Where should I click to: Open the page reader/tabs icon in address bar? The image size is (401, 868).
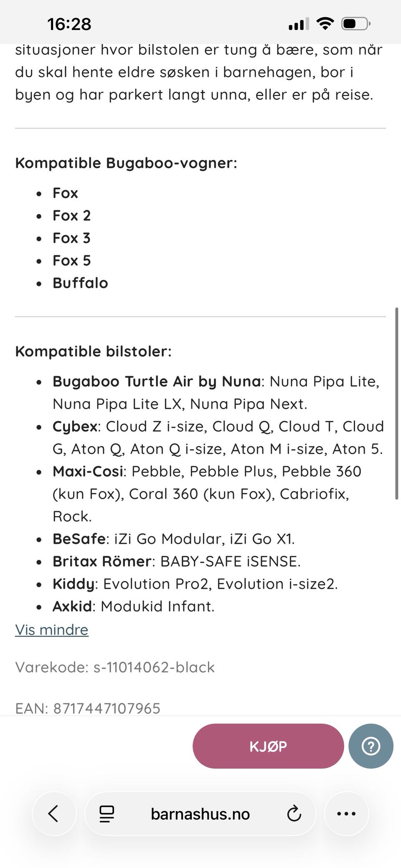(107, 814)
